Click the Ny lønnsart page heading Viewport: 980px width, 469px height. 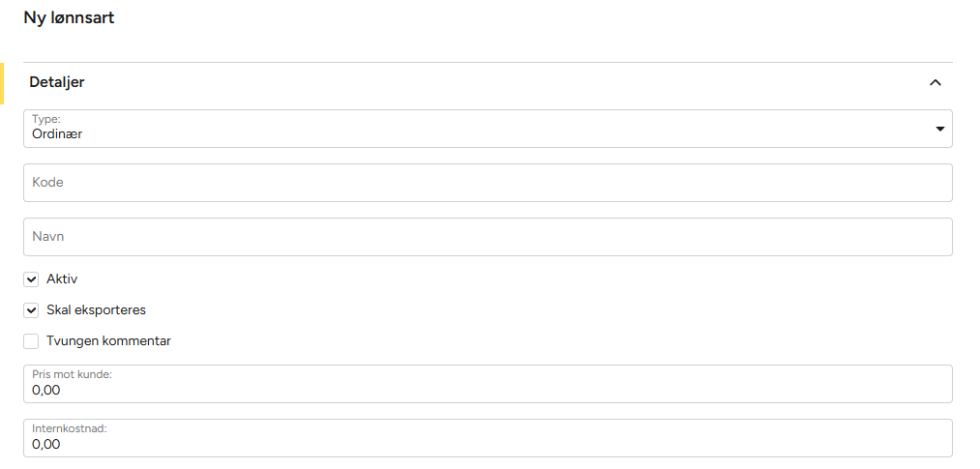(69, 17)
